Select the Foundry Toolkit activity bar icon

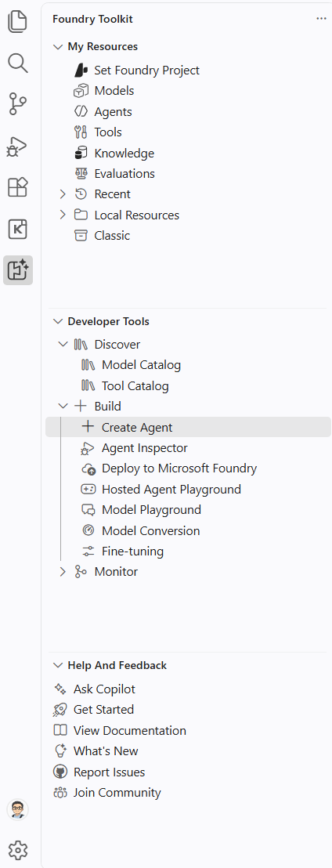(18, 270)
